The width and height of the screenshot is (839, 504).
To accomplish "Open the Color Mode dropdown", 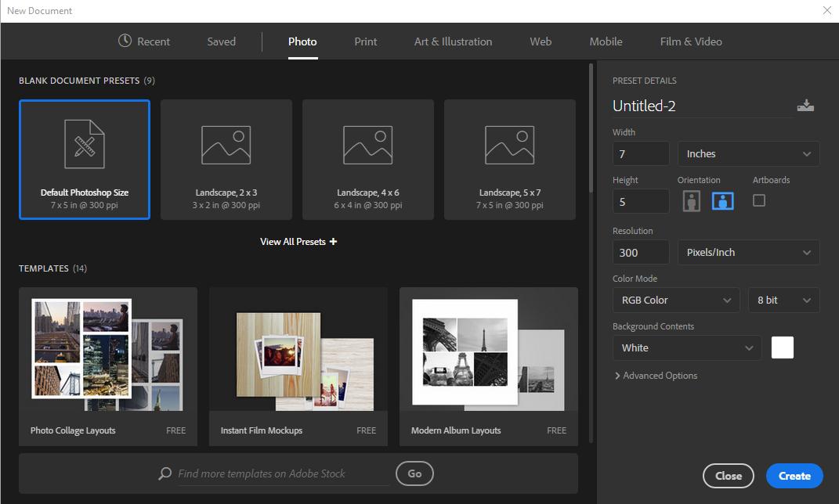I will coord(675,300).
